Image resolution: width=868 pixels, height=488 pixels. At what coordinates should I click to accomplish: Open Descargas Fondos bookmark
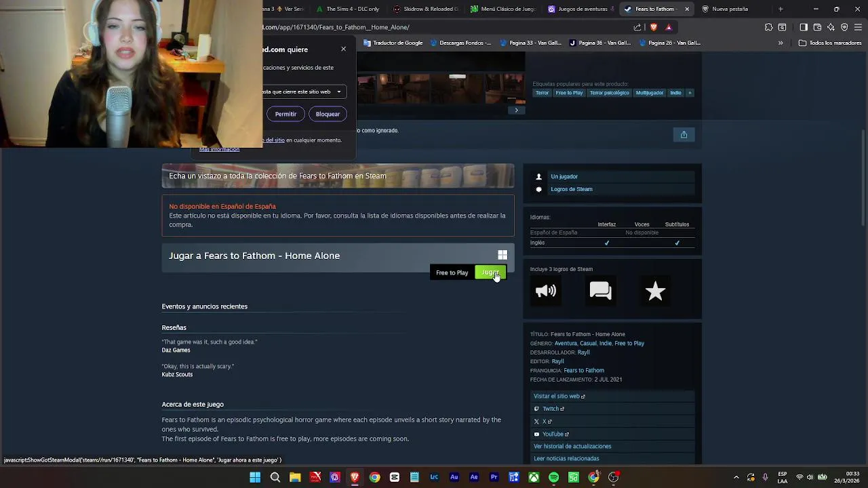[460, 43]
